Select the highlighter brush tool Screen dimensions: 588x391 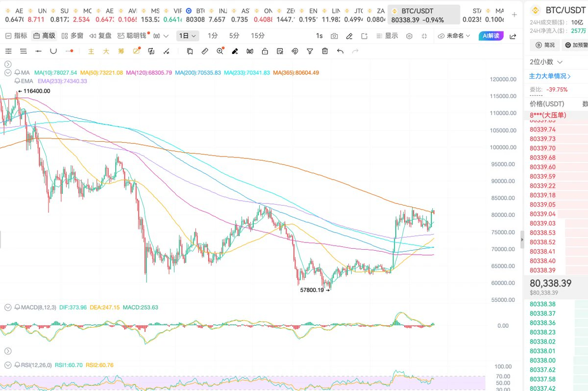[x=235, y=51]
